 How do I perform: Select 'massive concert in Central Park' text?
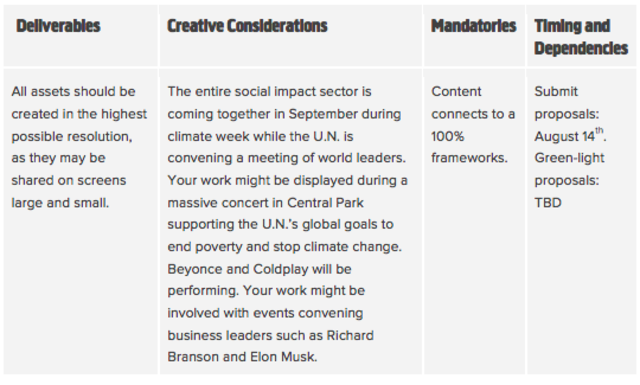tap(265, 203)
